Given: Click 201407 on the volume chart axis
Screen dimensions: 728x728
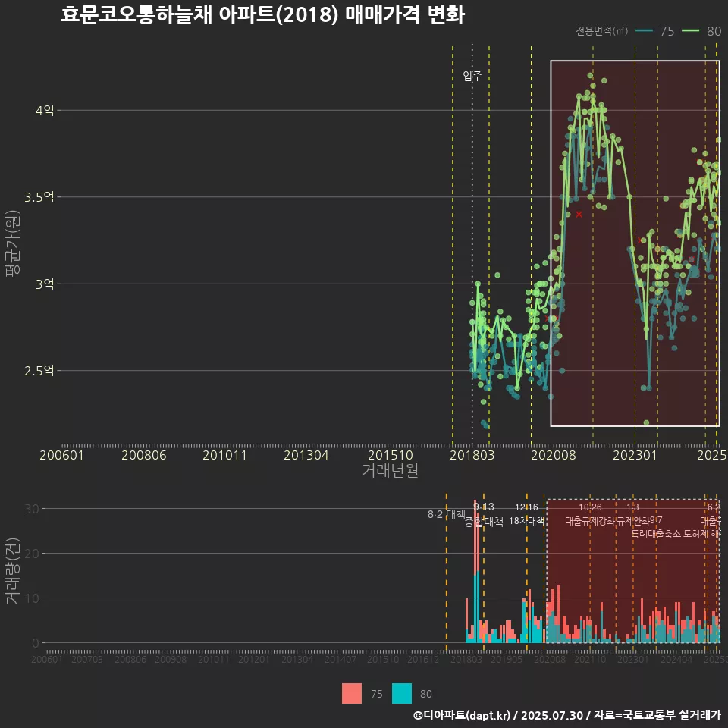Looking at the screenshot, I should coord(340,659).
